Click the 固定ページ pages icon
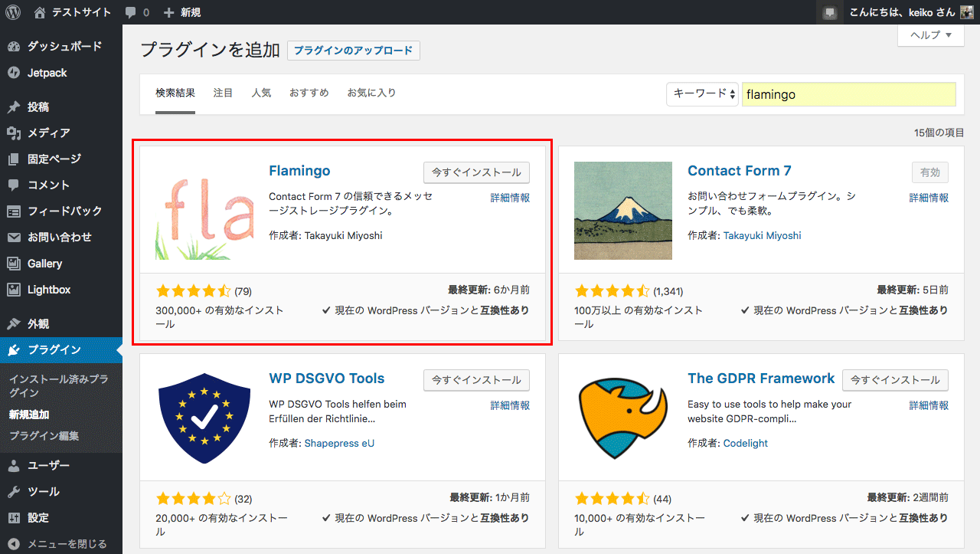 pos(14,159)
